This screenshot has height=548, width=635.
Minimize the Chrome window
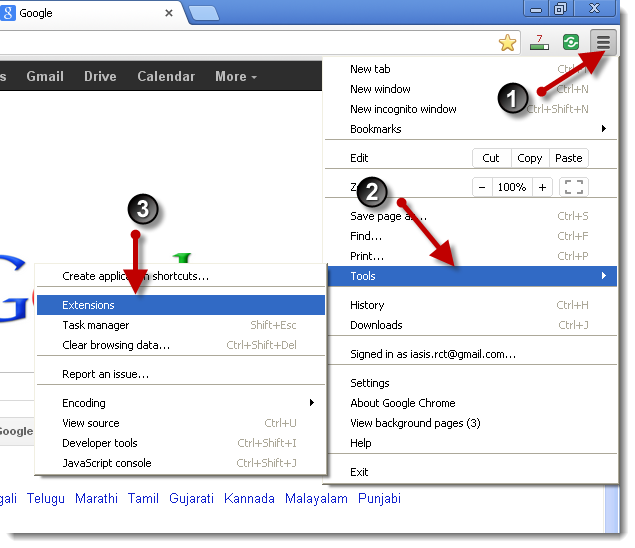point(536,9)
